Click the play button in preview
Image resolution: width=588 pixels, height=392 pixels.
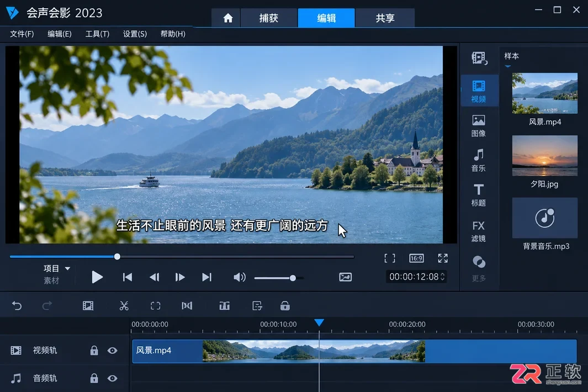(x=97, y=277)
